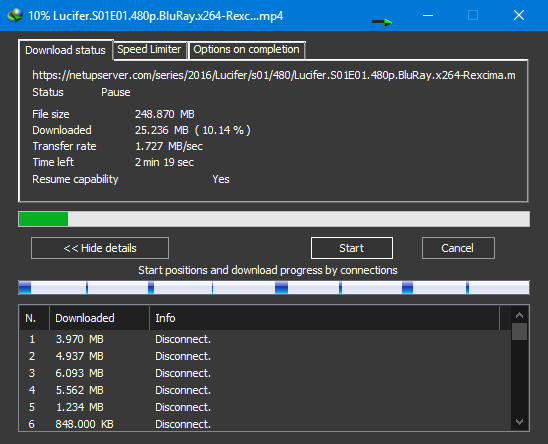This screenshot has width=548, height=444.
Task: Select connection row with 3.970 MB
Action: point(265,339)
